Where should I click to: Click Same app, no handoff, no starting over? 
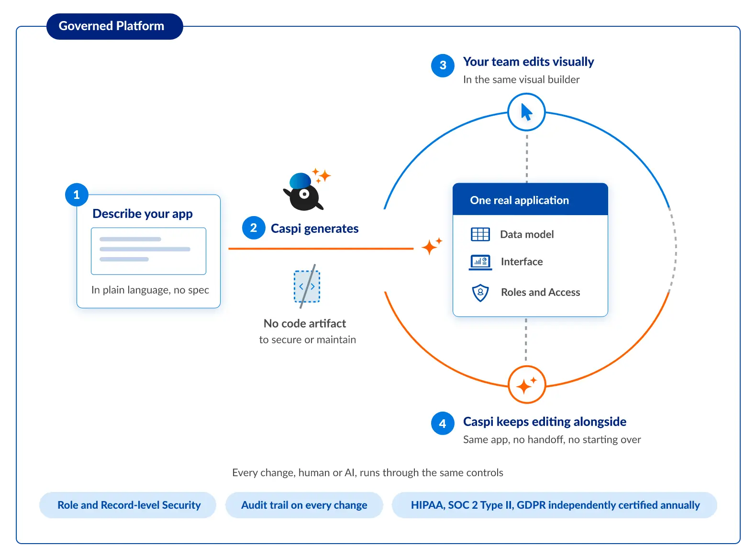tap(552, 440)
